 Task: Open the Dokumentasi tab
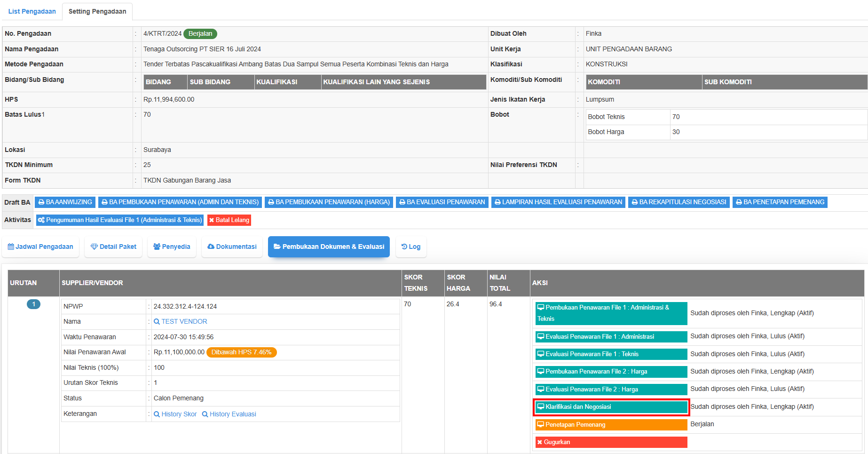(232, 247)
